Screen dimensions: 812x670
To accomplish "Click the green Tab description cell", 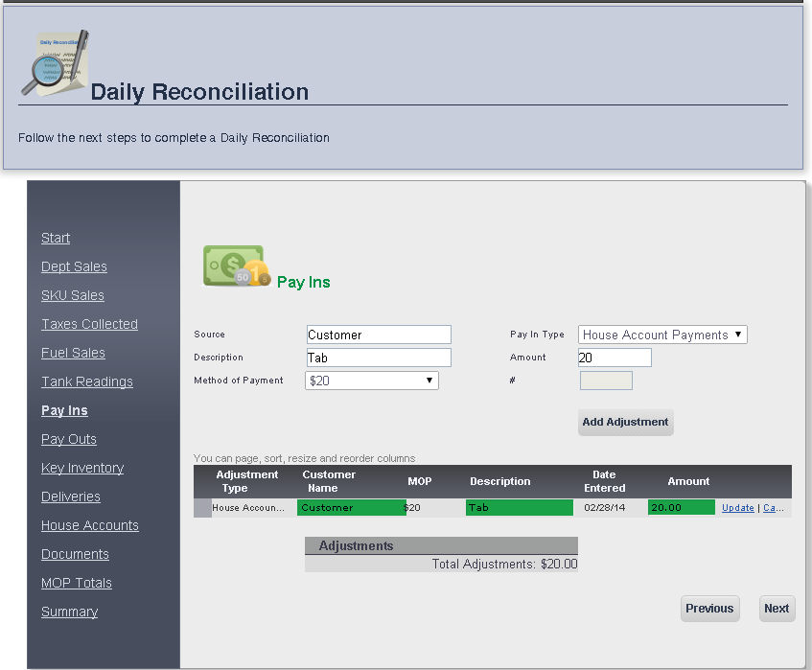I will [520, 507].
